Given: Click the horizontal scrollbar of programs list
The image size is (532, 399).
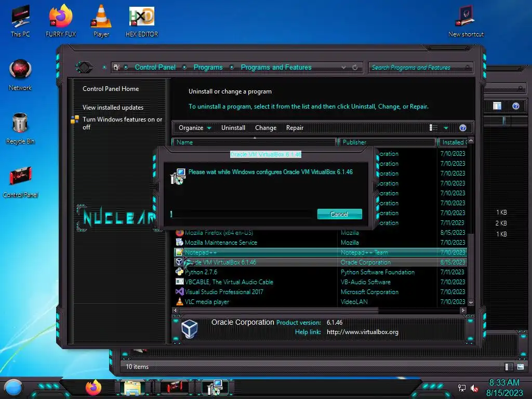Looking at the screenshot, I should pyautogui.click(x=278, y=310).
